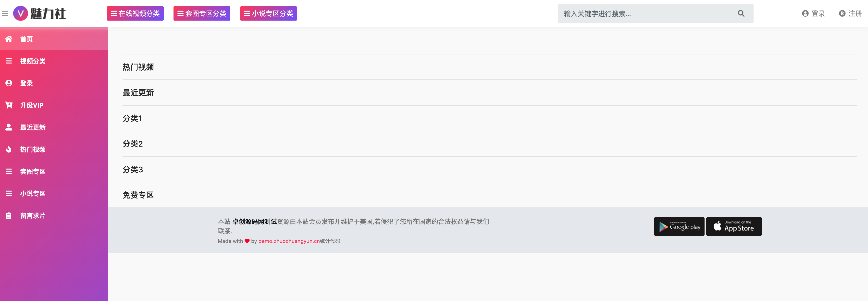Click the clipboard icon beside 留言求片
868x301 pixels.
point(9,215)
